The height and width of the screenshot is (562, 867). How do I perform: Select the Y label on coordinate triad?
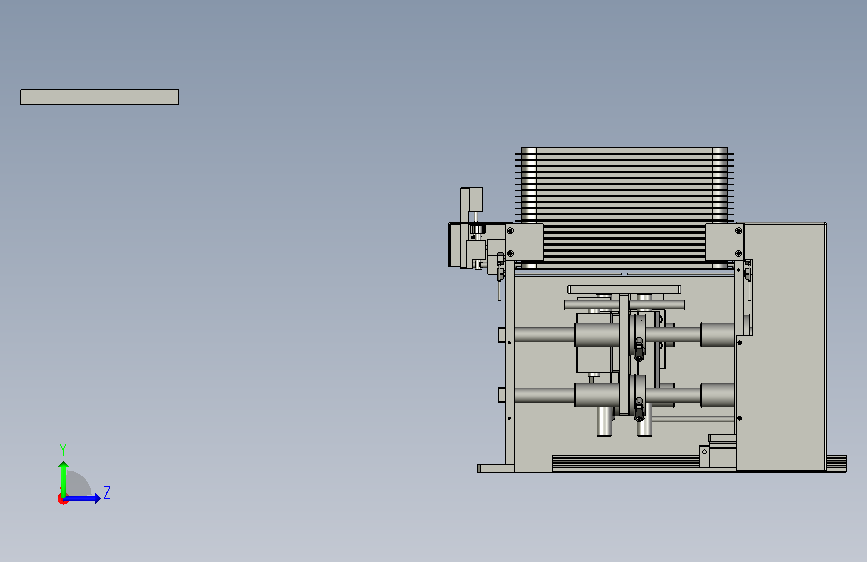[63, 449]
